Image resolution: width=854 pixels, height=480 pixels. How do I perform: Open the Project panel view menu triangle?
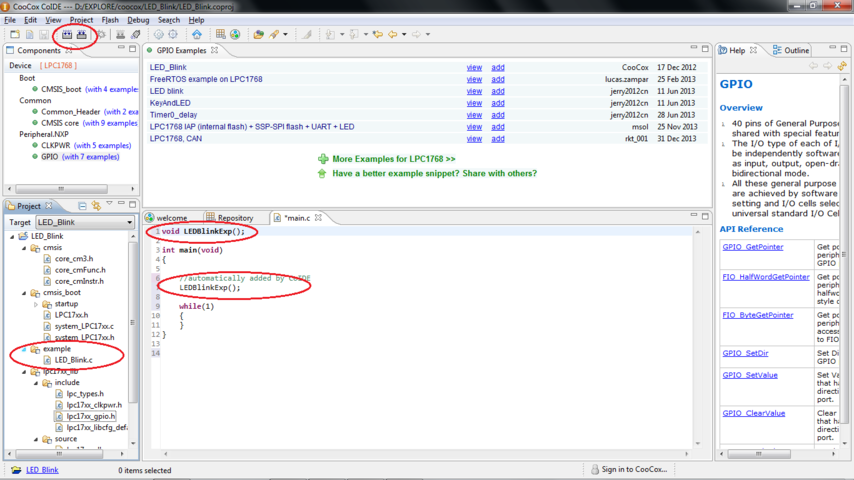[x=109, y=204]
